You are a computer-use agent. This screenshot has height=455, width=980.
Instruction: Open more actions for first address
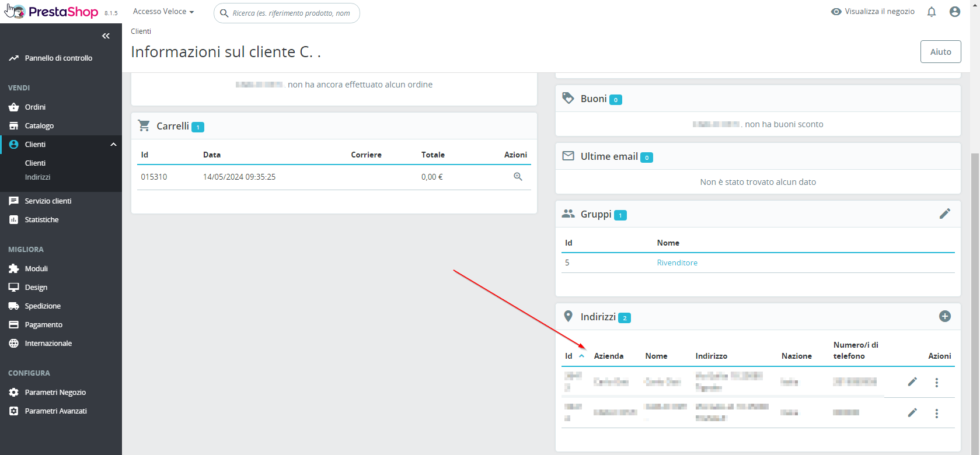click(937, 383)
